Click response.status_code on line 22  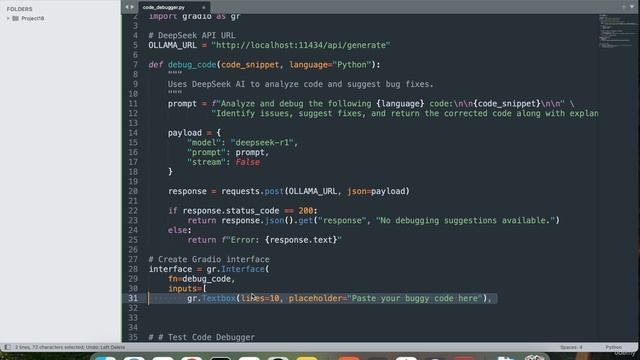[231, 211]
